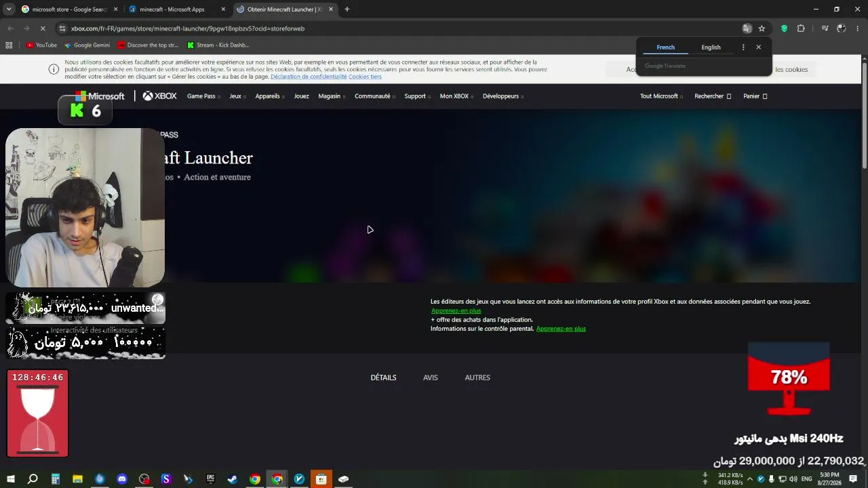Expand the Jeux menu
Viewport: 868px width, 488px height.
coord(237,96)
